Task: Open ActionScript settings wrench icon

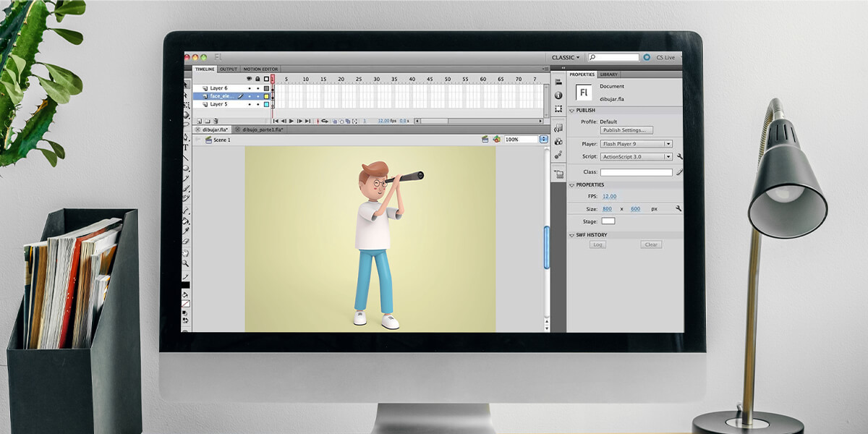Action: coord(679,156)
